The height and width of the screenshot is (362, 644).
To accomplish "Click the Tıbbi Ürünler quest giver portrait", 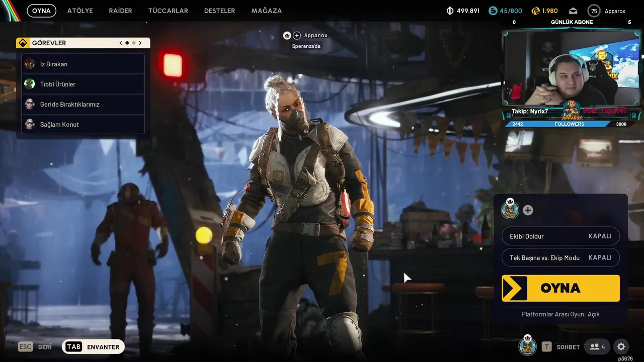I will point(30,84).
